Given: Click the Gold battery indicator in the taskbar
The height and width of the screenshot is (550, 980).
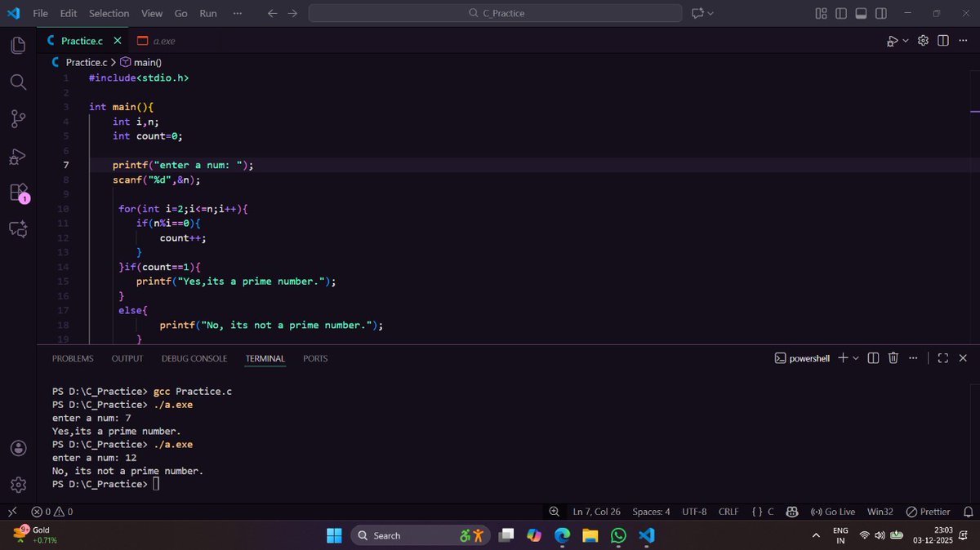Looking at the screenshot, I should pos(35,534).
